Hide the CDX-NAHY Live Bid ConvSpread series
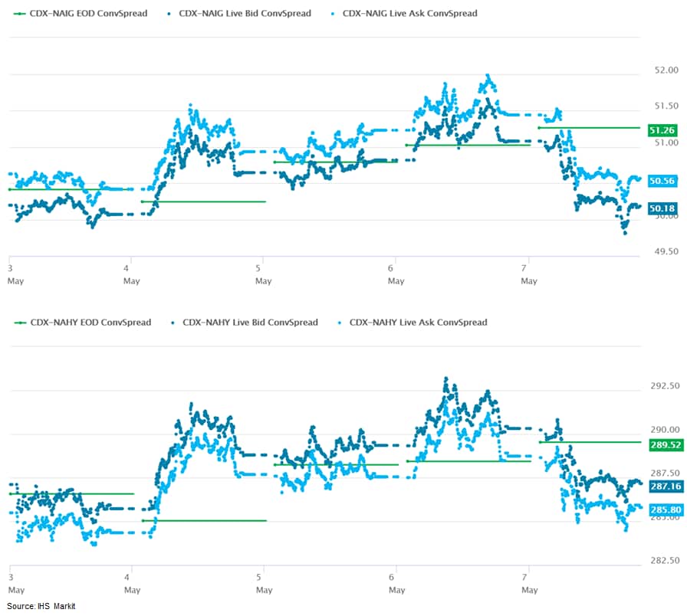 click(x=250, y=323)
